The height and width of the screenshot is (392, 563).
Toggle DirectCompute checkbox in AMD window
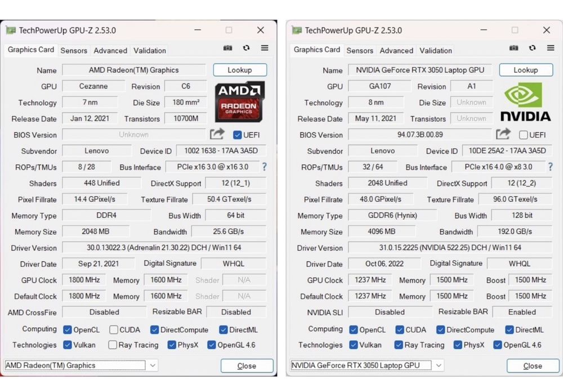tap(154, 330)
